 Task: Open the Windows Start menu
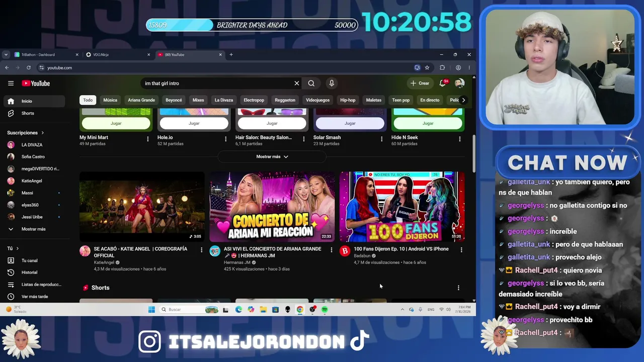[x=151, y=310]
